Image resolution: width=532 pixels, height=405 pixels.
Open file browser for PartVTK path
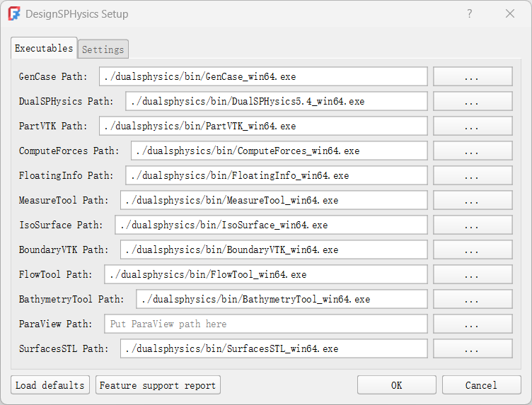472,127
